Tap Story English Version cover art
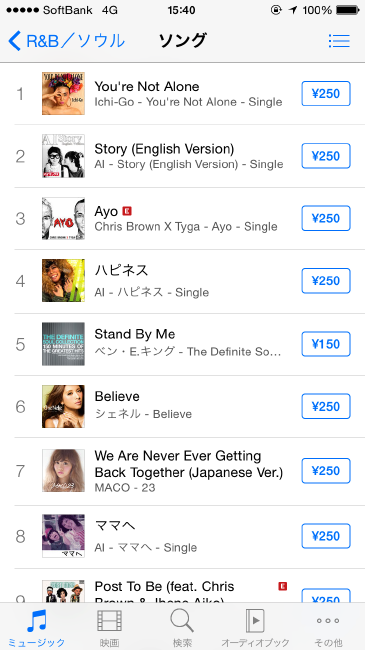365x650 pixels. (63, 156)
